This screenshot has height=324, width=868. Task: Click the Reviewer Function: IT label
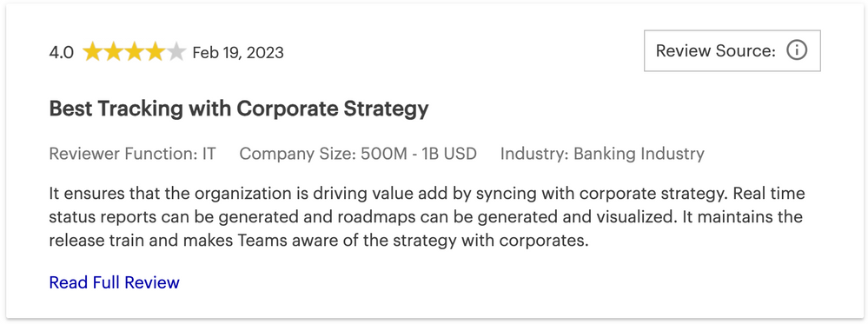click(132, 154)
